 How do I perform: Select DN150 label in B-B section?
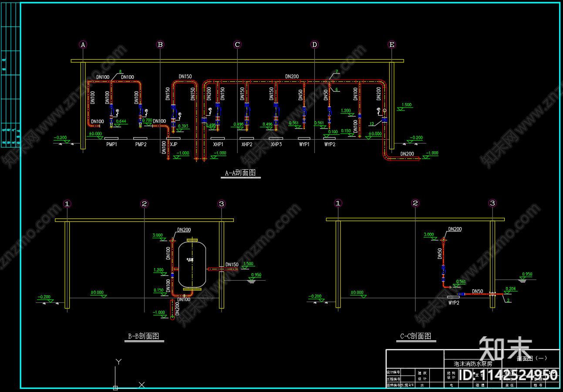click(232, 265)
